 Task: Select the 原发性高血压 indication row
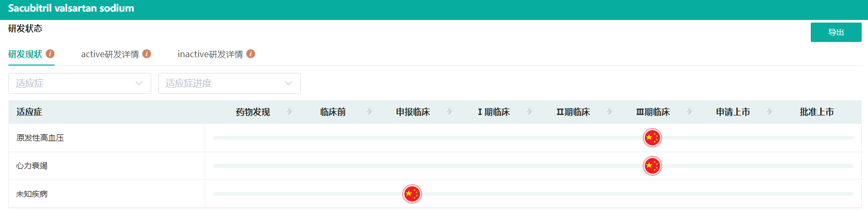435,138
